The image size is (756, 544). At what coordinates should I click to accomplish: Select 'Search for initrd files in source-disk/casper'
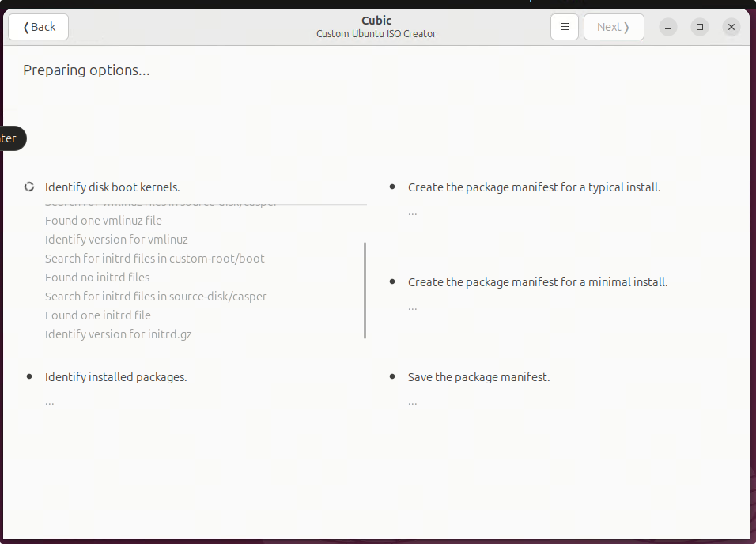(x=156, y=296)
